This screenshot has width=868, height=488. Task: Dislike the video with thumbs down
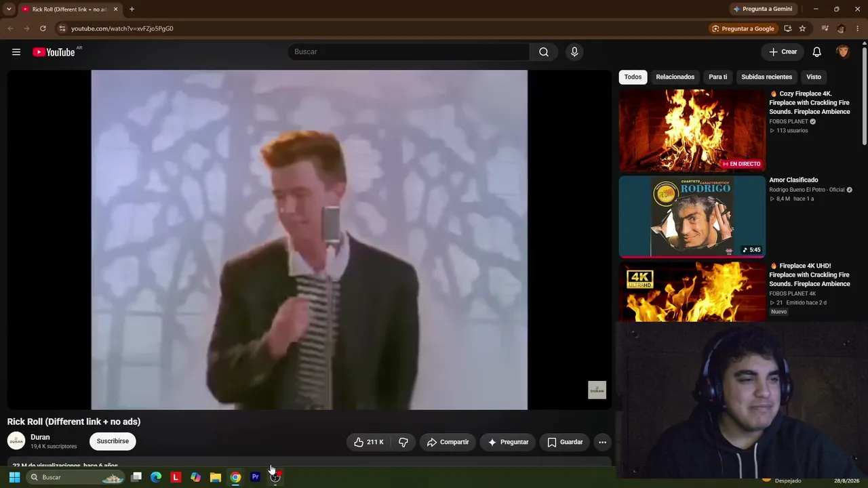(403, 442)
